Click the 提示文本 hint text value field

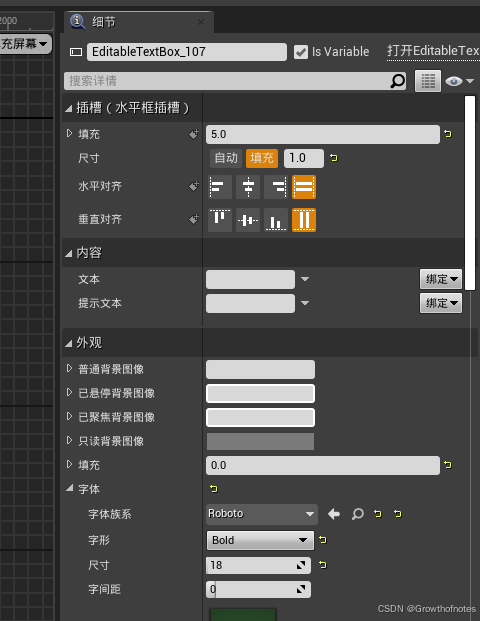click(250, 303)
